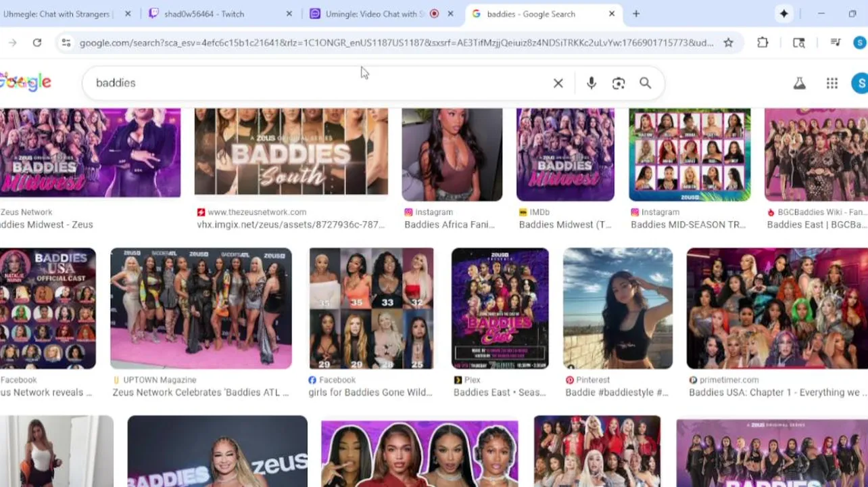
Task: Open Google Lens image search
Action: click(x=619, y=83)
